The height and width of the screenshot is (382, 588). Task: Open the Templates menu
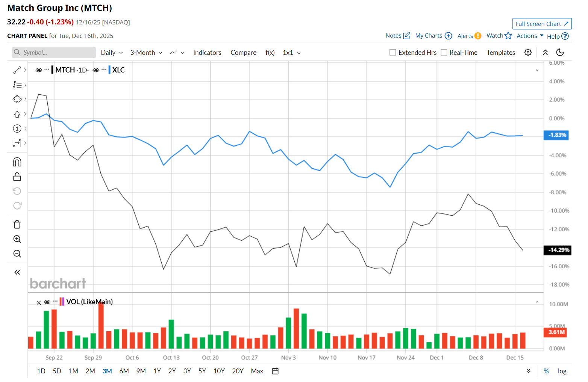tap(501, 53)
